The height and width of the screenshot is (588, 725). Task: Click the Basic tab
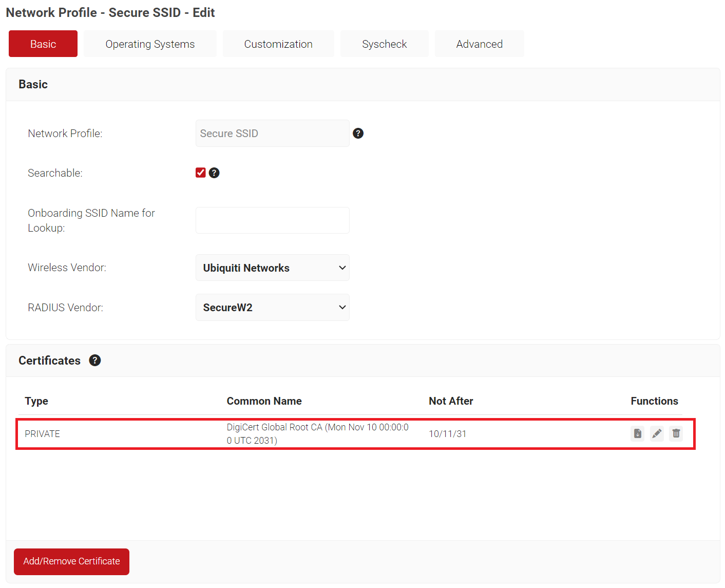point(43,44)
